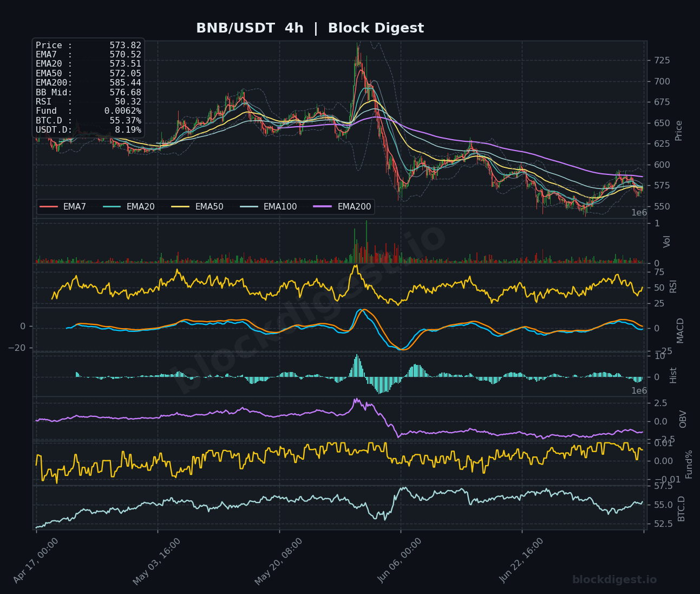Click the 'EMA50' legend label

(210, 207)
